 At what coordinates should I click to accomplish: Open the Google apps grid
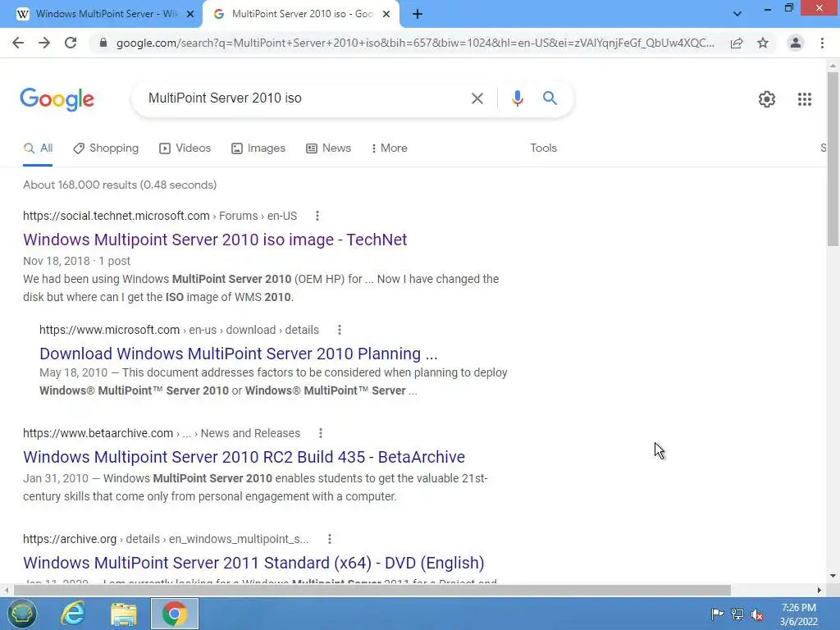804,99
